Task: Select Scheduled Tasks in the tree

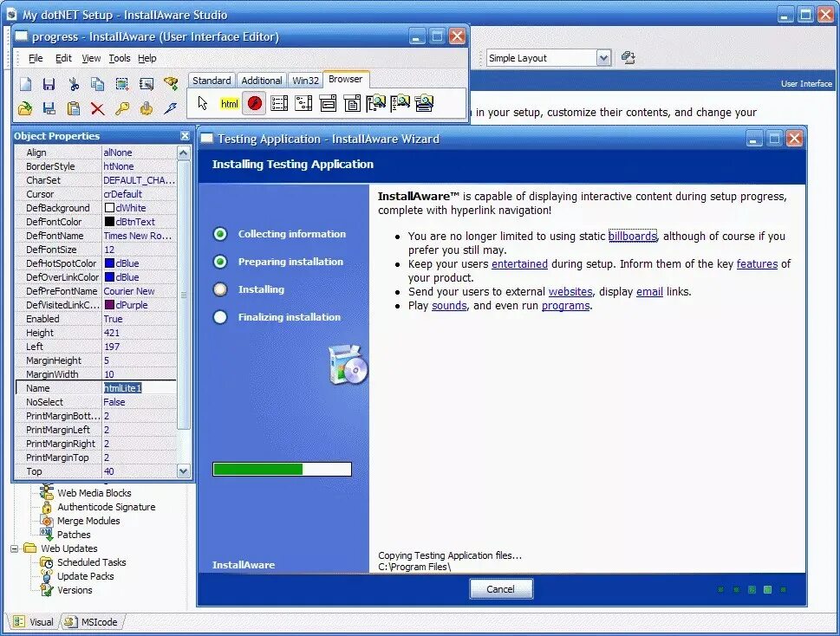Action: tap(92, 562)
